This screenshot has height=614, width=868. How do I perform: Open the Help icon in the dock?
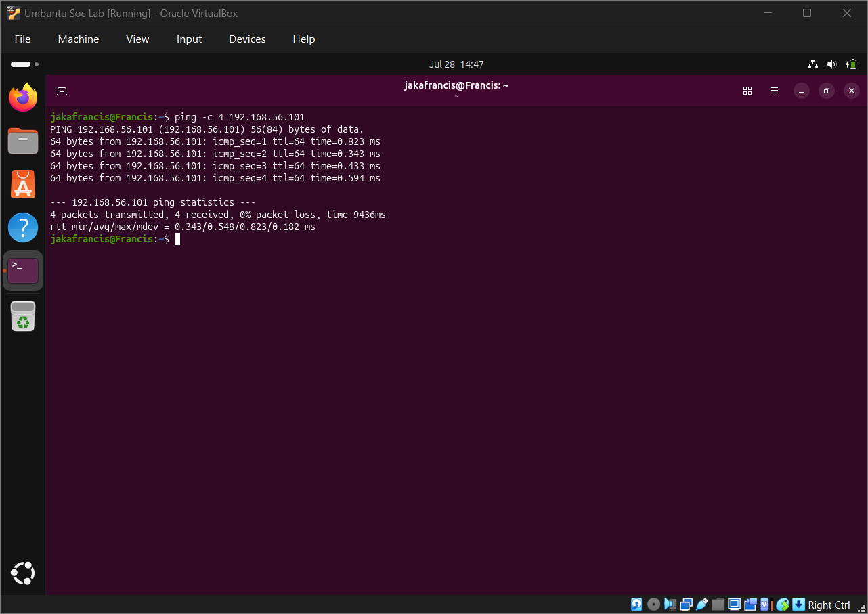pos(23,227)
